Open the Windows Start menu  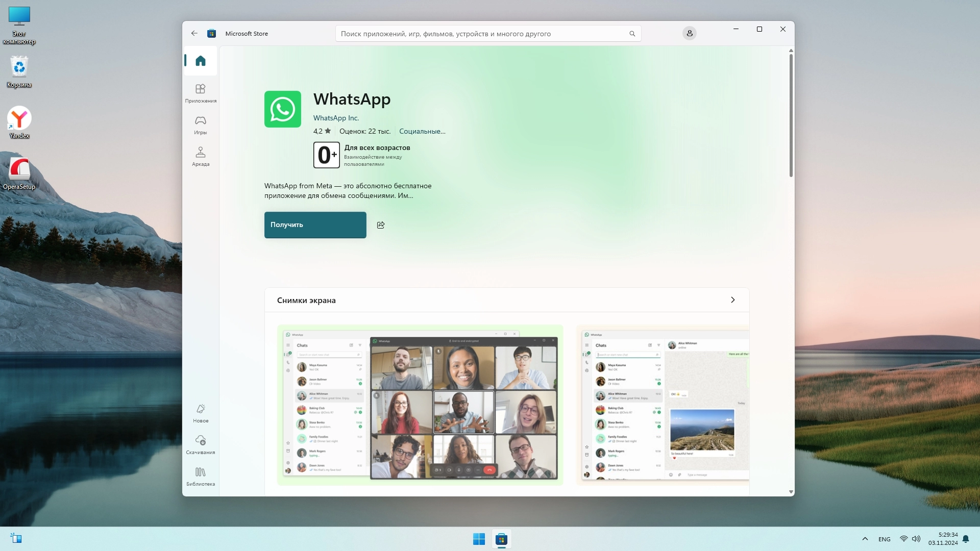pos(479,539)
